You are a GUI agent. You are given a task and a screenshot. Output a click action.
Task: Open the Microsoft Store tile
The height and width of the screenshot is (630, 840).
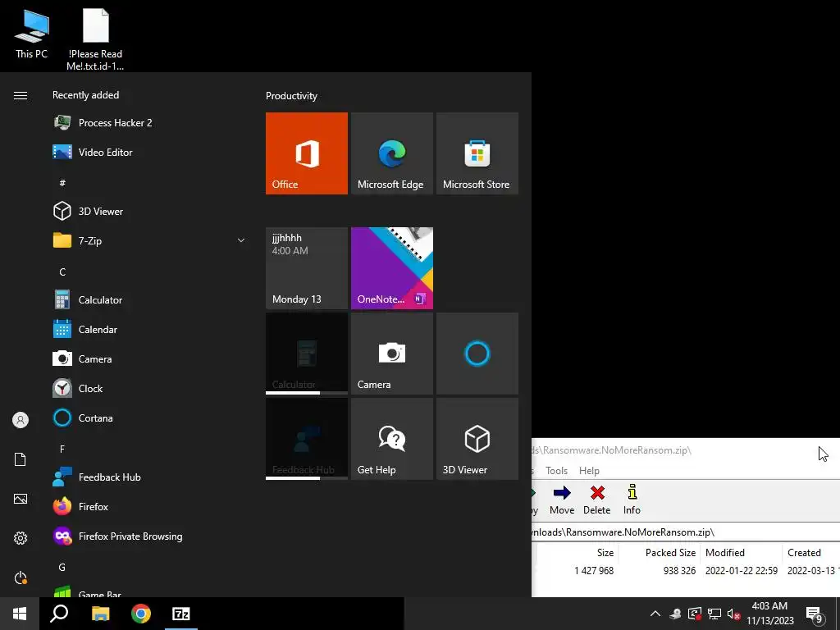pos(477,153)
